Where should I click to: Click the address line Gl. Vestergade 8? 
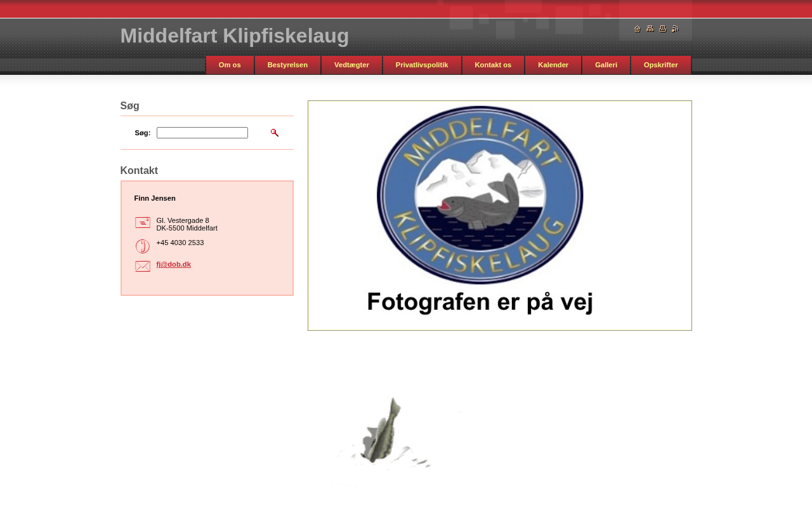(183, 220)
